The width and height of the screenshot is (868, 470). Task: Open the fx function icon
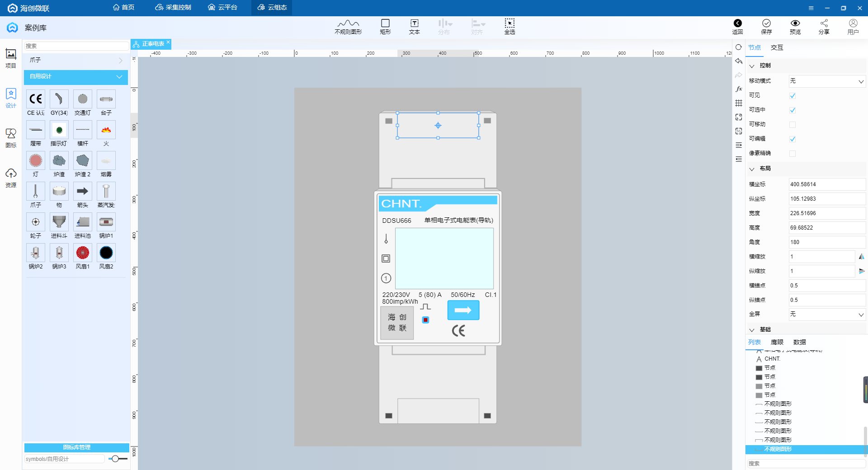tap(739, 89)
